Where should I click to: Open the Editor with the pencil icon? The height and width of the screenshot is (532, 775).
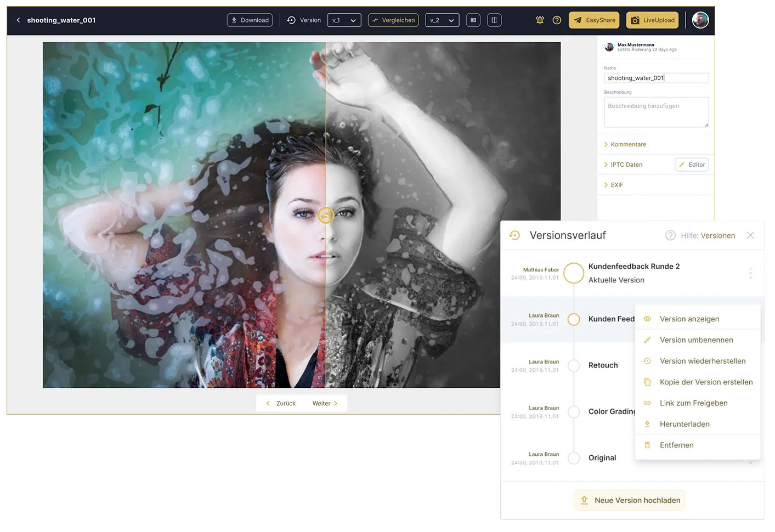pos(692,164)
